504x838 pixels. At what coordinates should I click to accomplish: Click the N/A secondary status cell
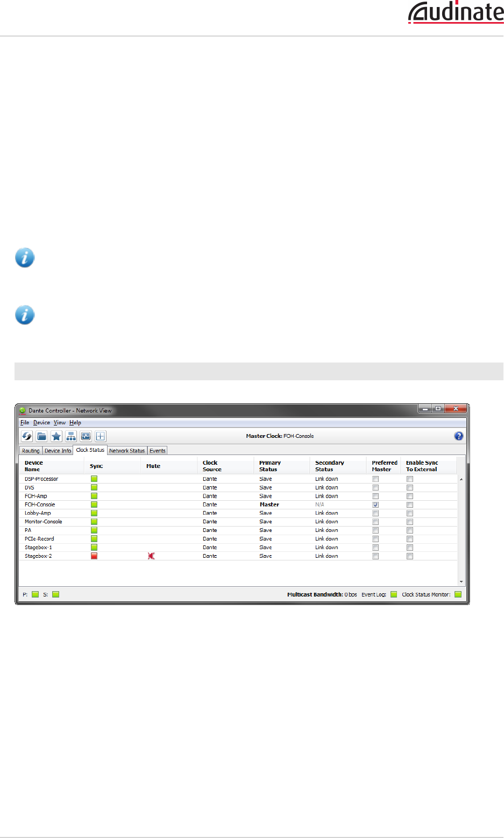320,505
